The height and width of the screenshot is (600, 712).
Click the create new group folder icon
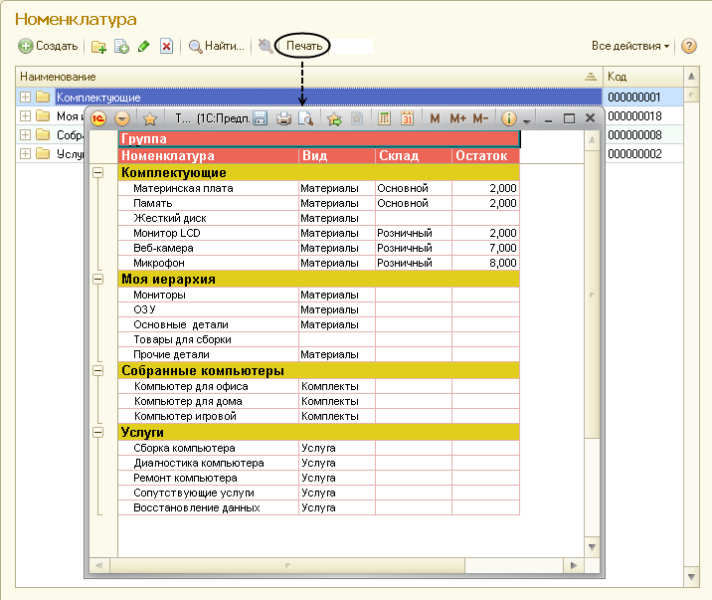98,46
